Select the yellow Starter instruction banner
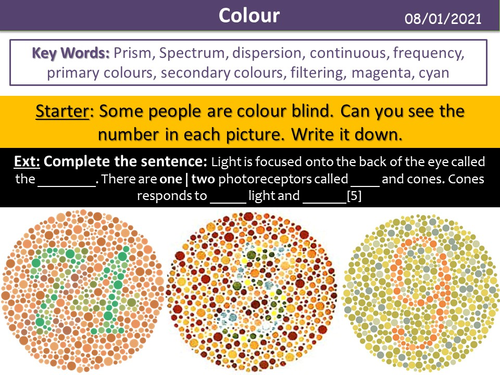 [250, 122]
